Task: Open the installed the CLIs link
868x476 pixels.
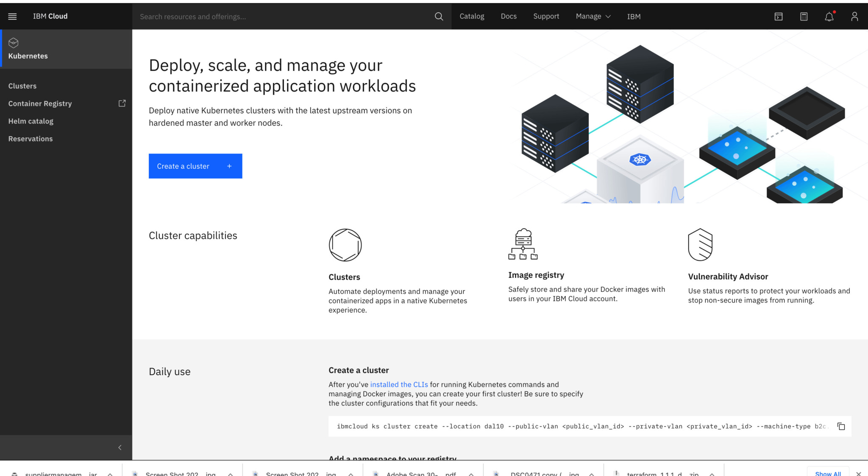Action: click(x=399, y=384)
